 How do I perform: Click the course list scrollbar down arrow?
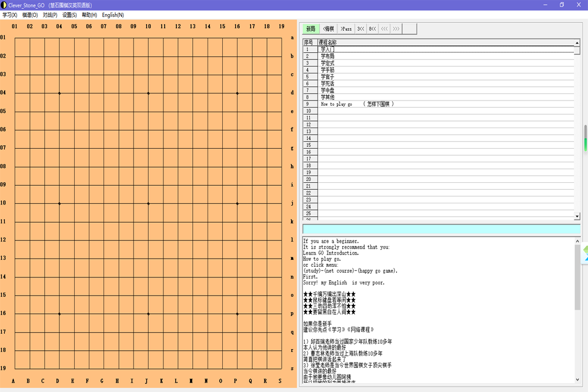click(x=577, y=216)
